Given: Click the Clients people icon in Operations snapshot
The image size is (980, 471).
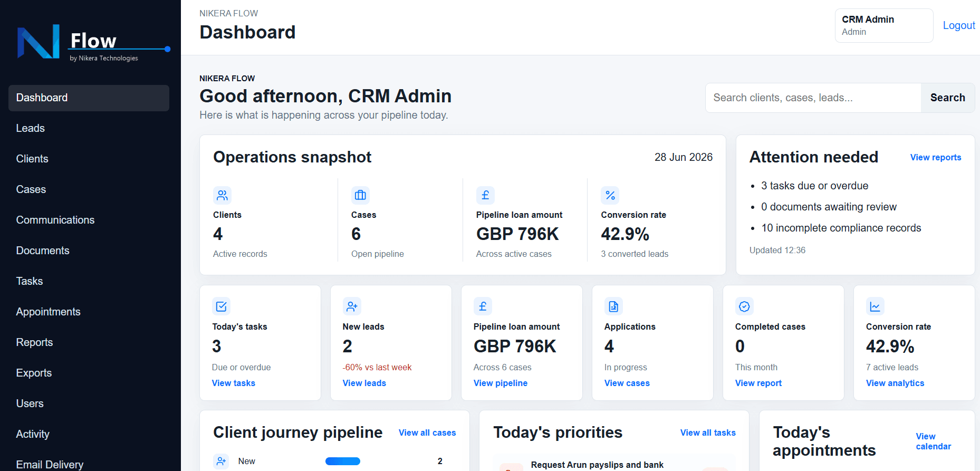Looking at the screenshot, I should [x=222, y=195].
